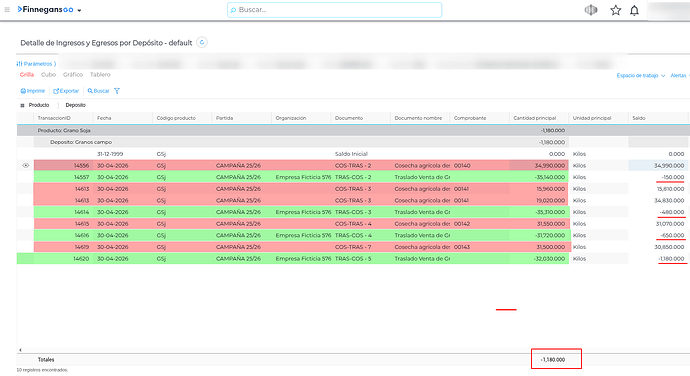This screenshot has height=376, width=690.
Task: Click saldo value -650.000
Action: (x=672, y=236)
